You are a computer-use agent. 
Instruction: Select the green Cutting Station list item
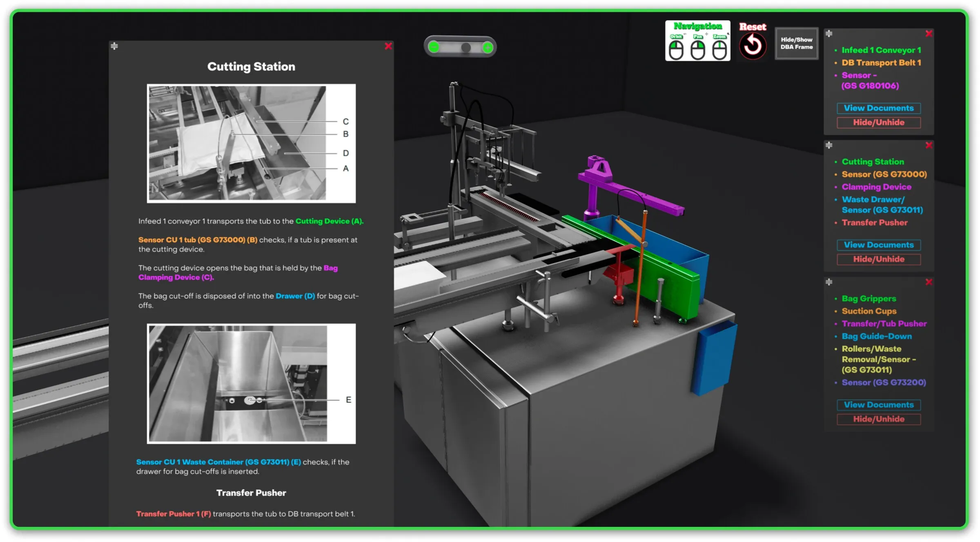[873, 162]
